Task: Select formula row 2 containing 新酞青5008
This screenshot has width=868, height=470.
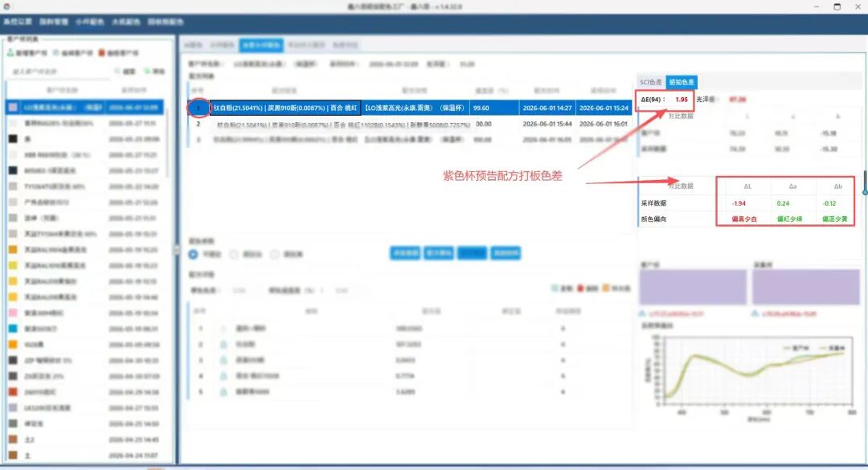Action: pyautogui.click(x=409, y=124)
